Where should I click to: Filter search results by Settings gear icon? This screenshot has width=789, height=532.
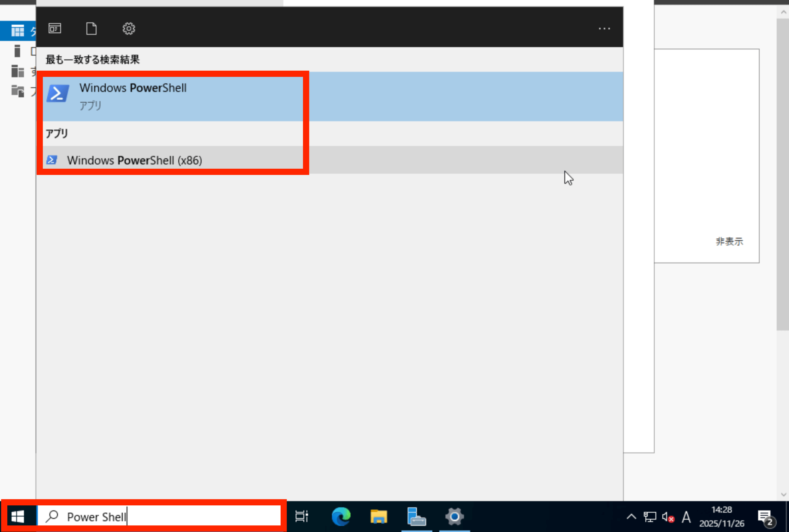[x=129, y=29]
